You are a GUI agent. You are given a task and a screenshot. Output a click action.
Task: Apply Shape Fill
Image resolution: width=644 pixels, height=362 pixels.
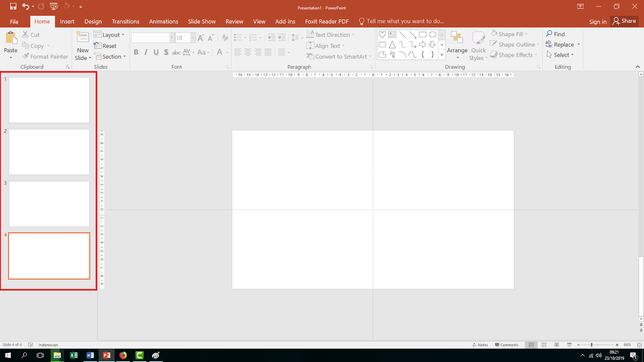coord(509,34)
